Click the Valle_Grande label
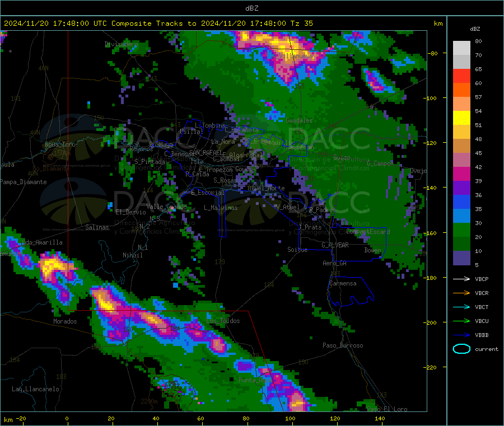 click(166, 206)
